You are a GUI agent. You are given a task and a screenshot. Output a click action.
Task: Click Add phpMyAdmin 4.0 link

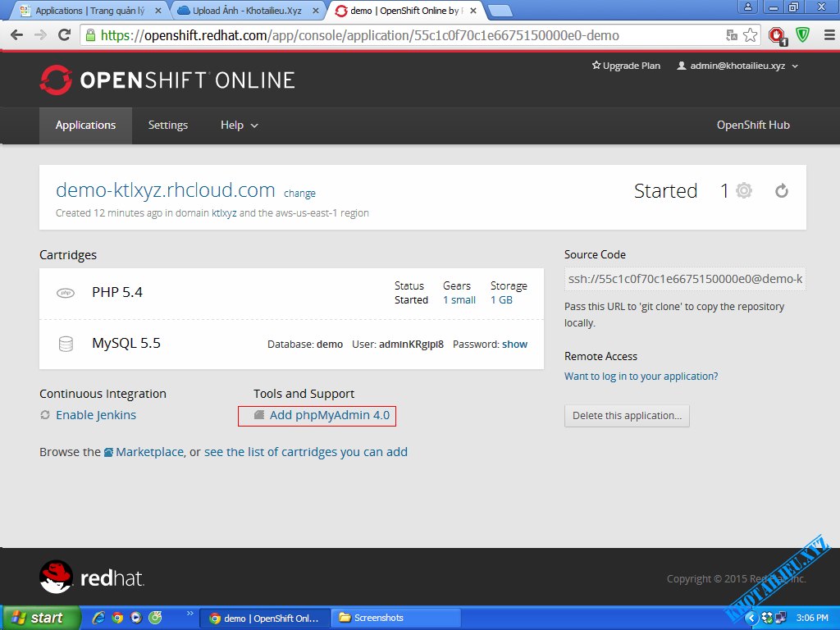pos(329,415)
